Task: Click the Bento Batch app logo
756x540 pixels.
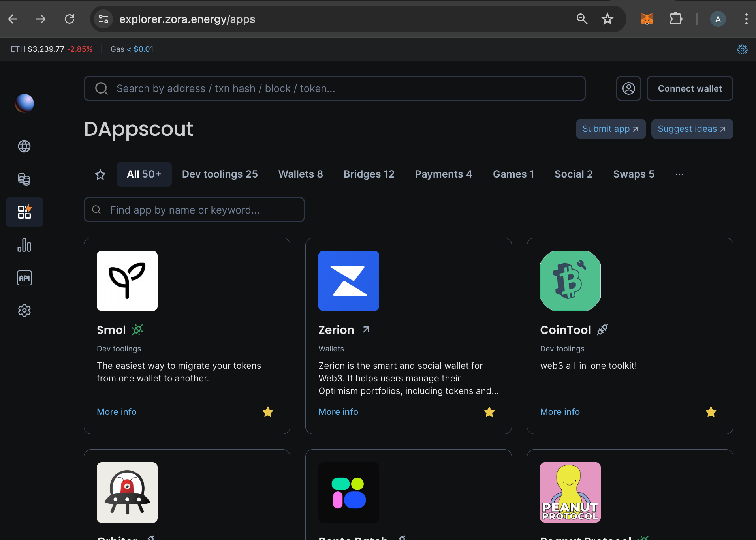Action: click(349, 493)
